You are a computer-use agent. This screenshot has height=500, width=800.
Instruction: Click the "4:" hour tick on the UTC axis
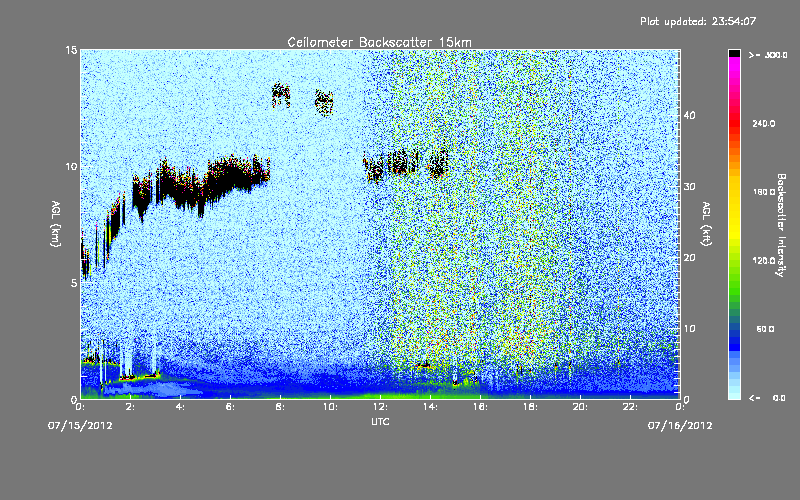[181, 407]
